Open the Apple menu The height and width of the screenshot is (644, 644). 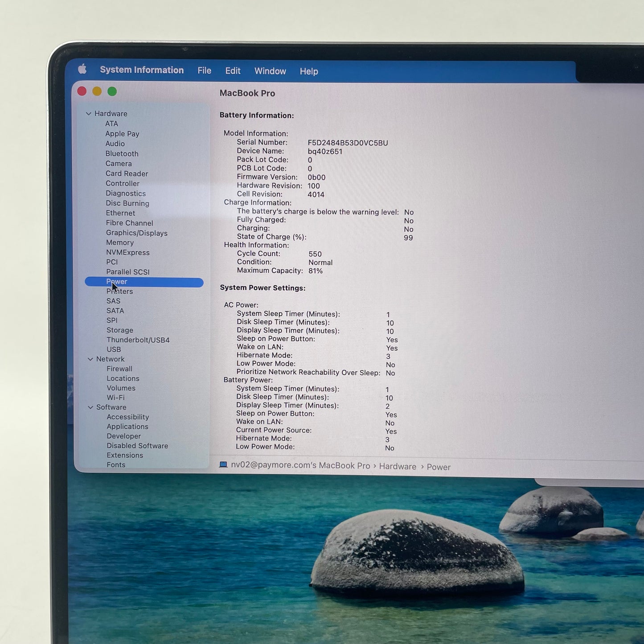click(82, 69)
